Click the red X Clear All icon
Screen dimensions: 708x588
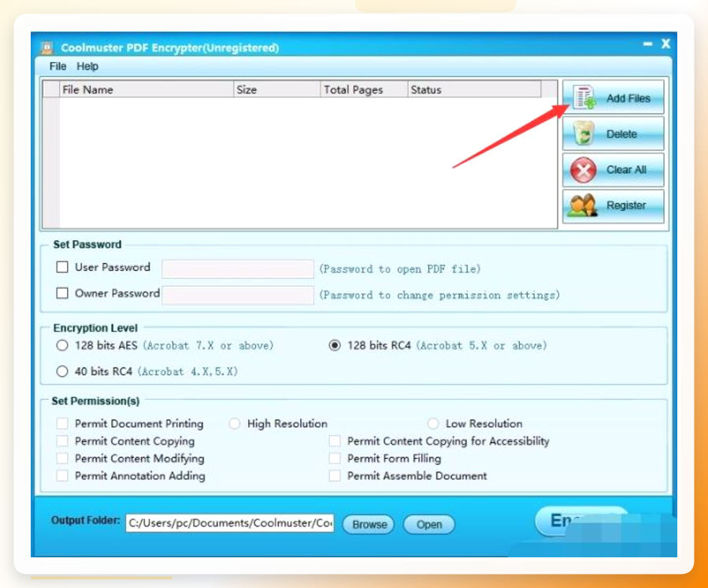[583, 170]
